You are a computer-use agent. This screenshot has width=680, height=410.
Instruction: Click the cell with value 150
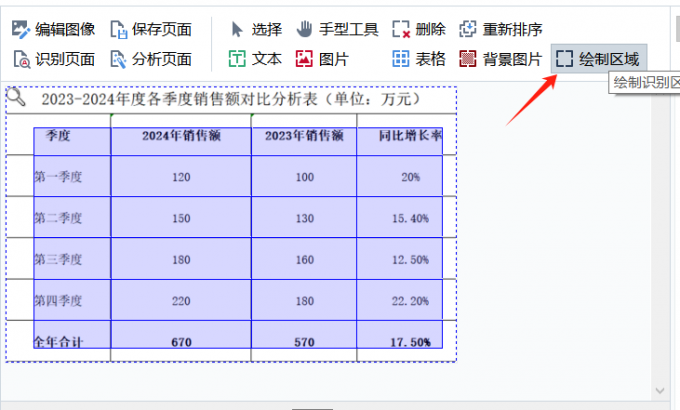click(x=181, y=217)
